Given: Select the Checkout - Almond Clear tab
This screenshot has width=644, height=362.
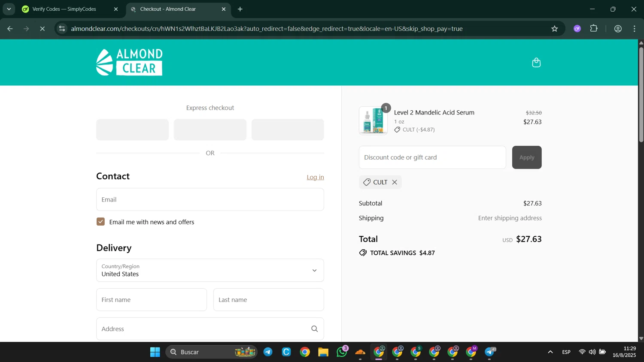Looking at the screenshot, I should 168,9.
